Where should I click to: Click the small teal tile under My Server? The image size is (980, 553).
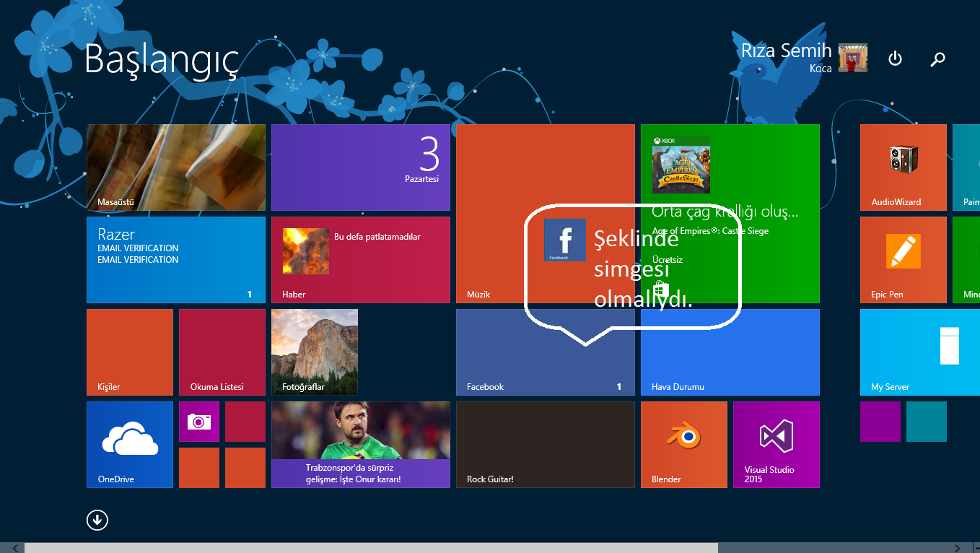[926, 422]
